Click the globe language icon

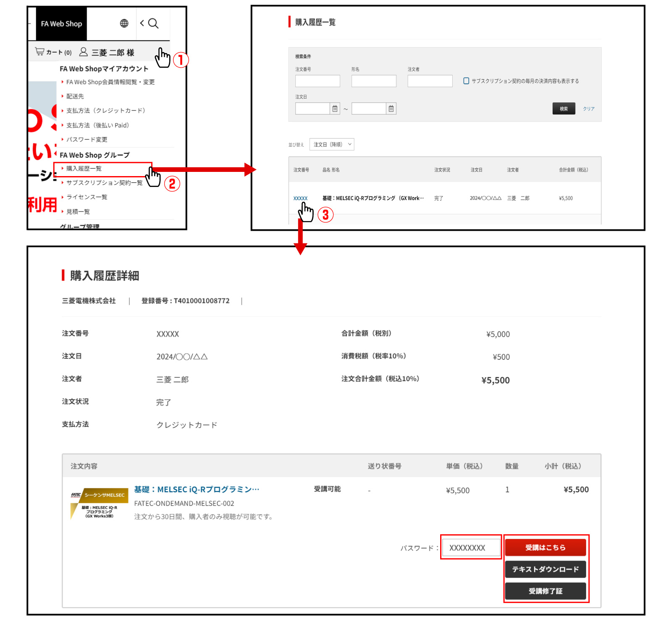point(124,24)
